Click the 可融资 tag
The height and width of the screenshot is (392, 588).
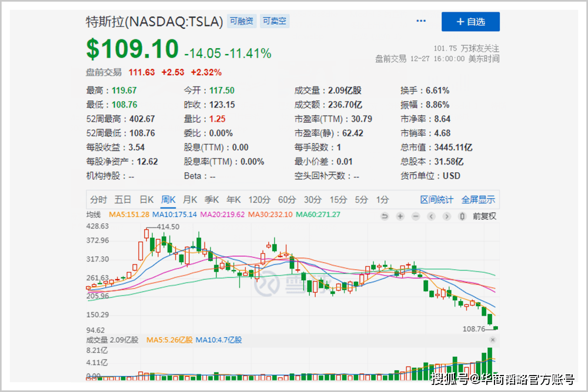pyautogui.click(x=242, y=21)
